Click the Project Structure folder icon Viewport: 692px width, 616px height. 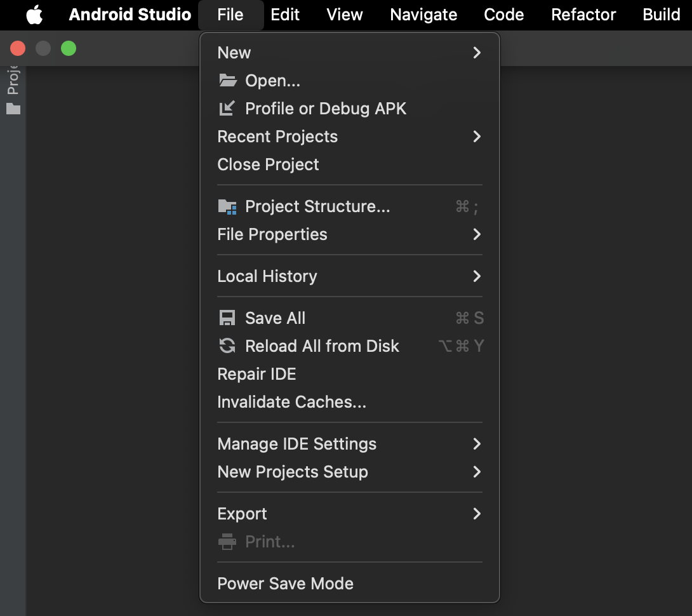(x=227, y=206)
